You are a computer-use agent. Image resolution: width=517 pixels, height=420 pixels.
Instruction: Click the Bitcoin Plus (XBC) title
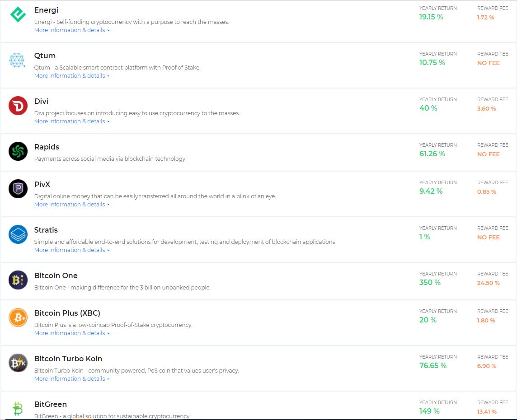pos(67,313)
